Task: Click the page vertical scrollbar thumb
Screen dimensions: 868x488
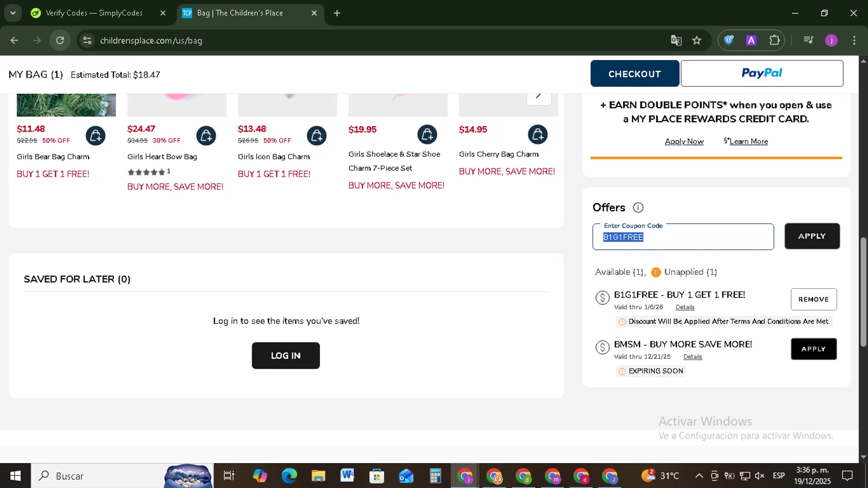Action: 863,291
